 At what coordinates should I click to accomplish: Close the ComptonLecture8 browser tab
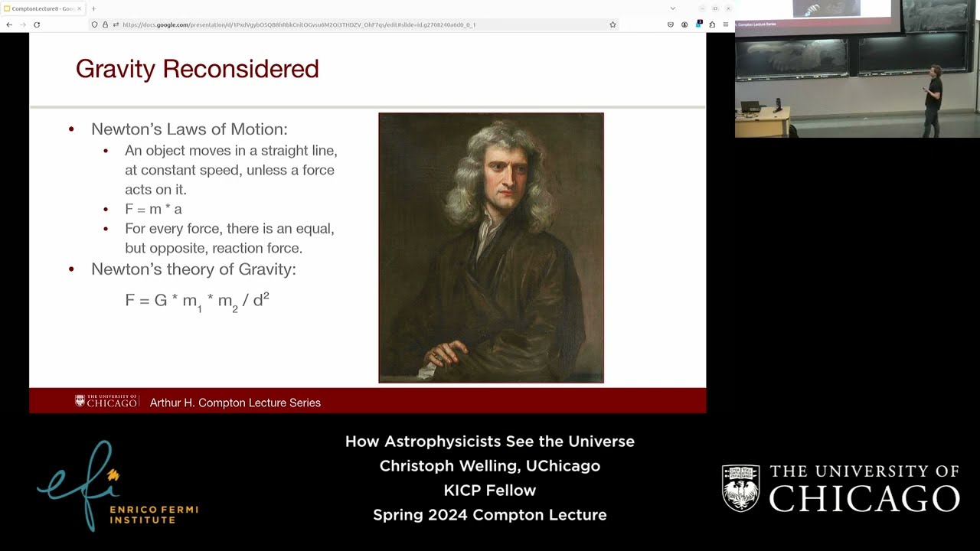point(80,8)
